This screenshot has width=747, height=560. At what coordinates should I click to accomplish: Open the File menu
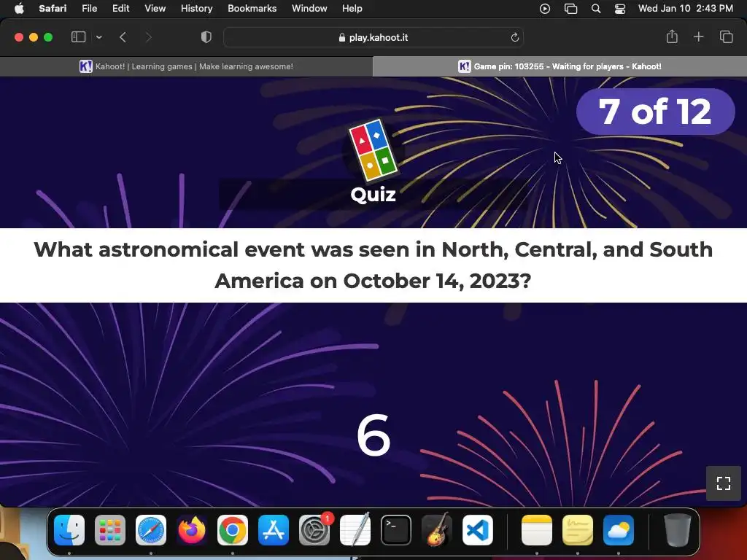[x=90, y=9]
